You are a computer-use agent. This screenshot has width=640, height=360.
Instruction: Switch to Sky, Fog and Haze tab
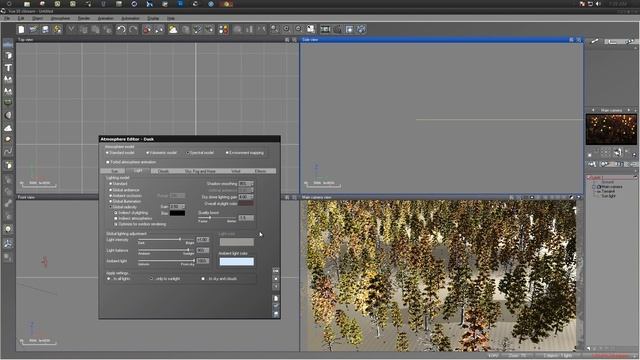[200, 171]
